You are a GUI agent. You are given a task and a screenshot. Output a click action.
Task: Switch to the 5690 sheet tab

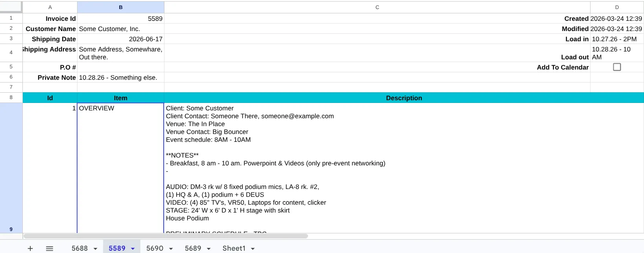point(155,248)
